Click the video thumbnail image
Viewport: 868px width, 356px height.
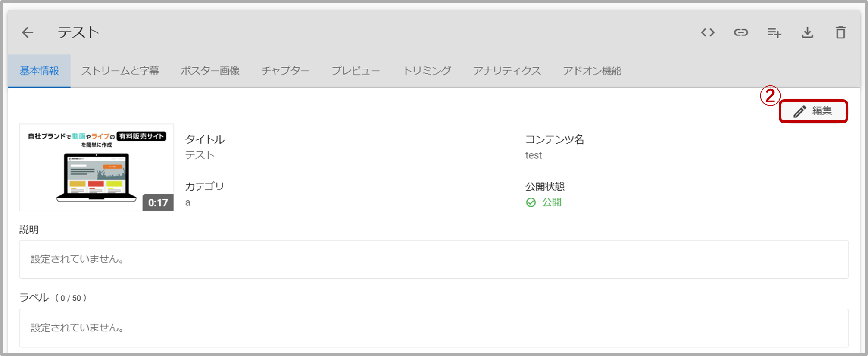97,167
